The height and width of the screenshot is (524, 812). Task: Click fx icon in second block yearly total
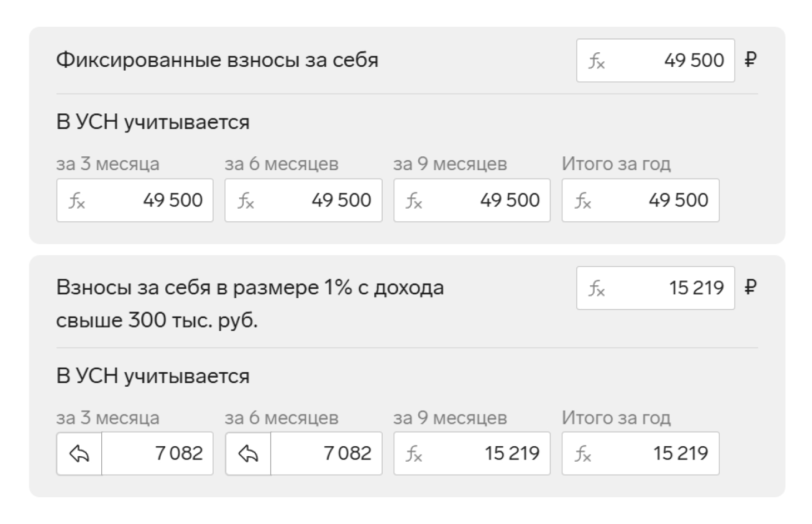582,454
